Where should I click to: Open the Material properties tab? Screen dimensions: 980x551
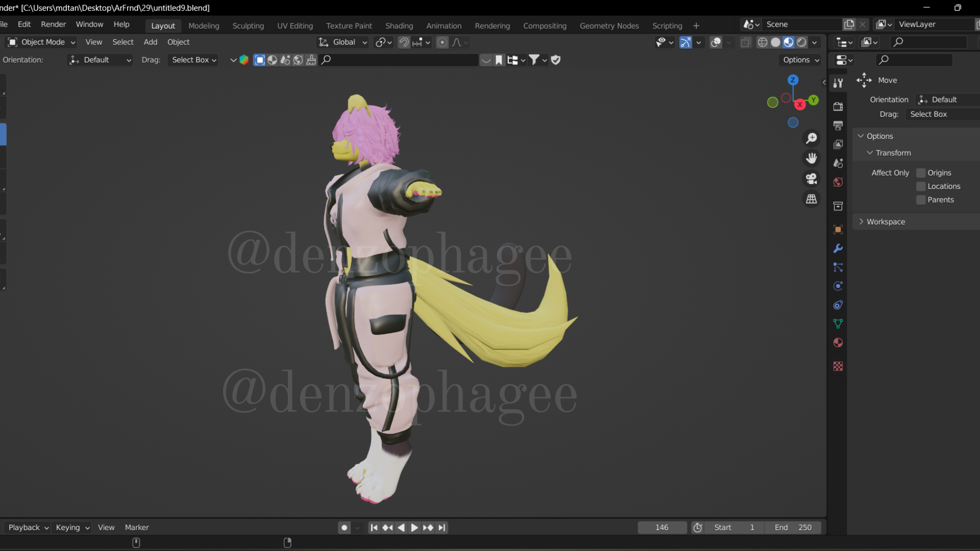click(x=838, y=342)
